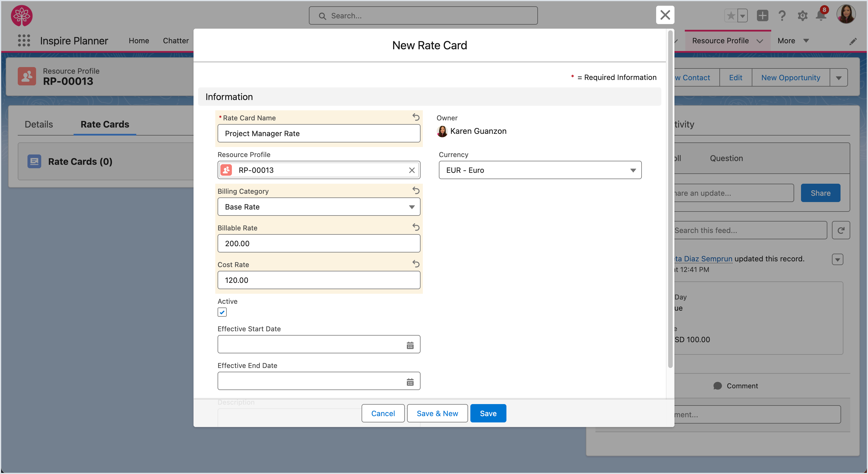Click the favorites star icon
This screenshot has height=474, width=868.
[x=731, y=15]
